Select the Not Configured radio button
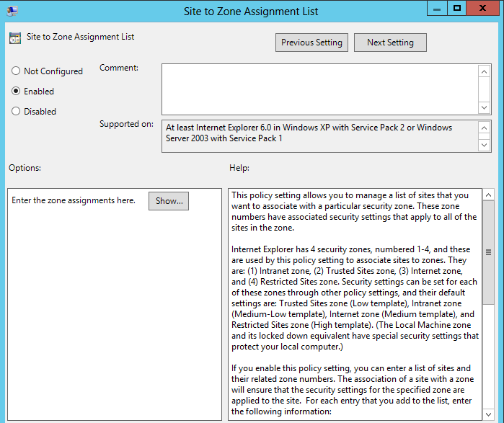This screenshot has height=423, width=504. 16,71
